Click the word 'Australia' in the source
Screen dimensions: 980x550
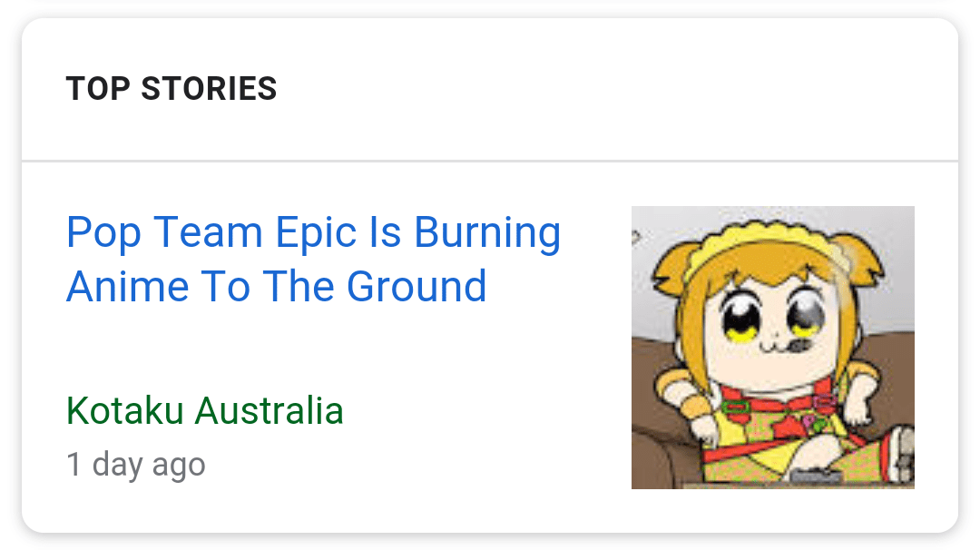[x=269, y=410]
